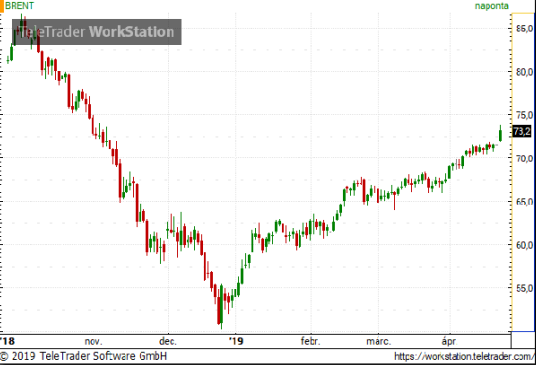Click the 85,0 price axis label
The image size is (536, 365).
click(524, 29)
